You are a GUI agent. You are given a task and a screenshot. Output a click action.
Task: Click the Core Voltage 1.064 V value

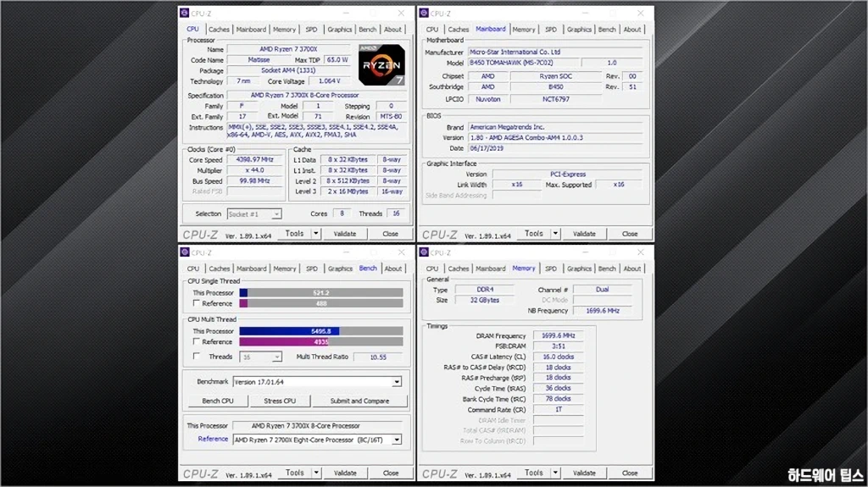point(330,80)
